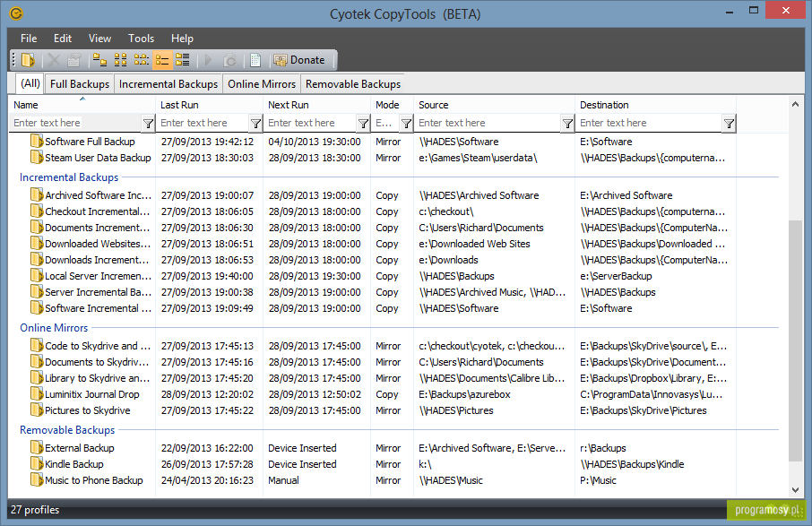812x526 pixels.
Task: Switch to the Full Backups tab
Action: coord(80,84)
